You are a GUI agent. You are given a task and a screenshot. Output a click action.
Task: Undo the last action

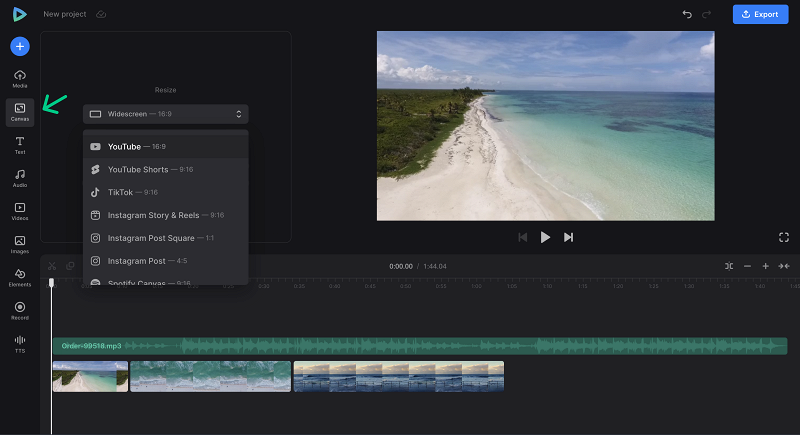click(687, 14)
